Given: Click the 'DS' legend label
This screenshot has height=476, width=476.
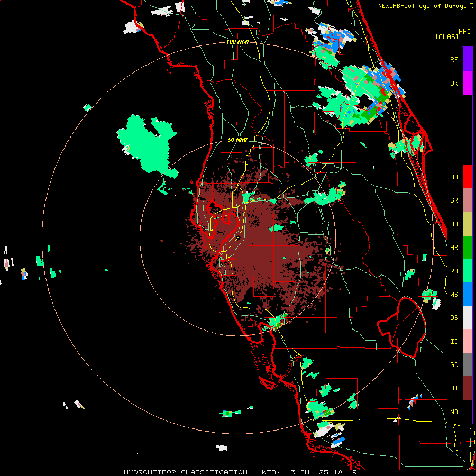Looking at the screenshot, I should pos(454,318).
